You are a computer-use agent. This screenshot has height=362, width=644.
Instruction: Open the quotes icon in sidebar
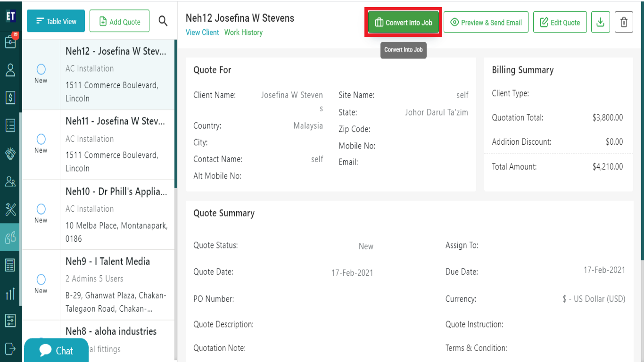tap(10, 237)
